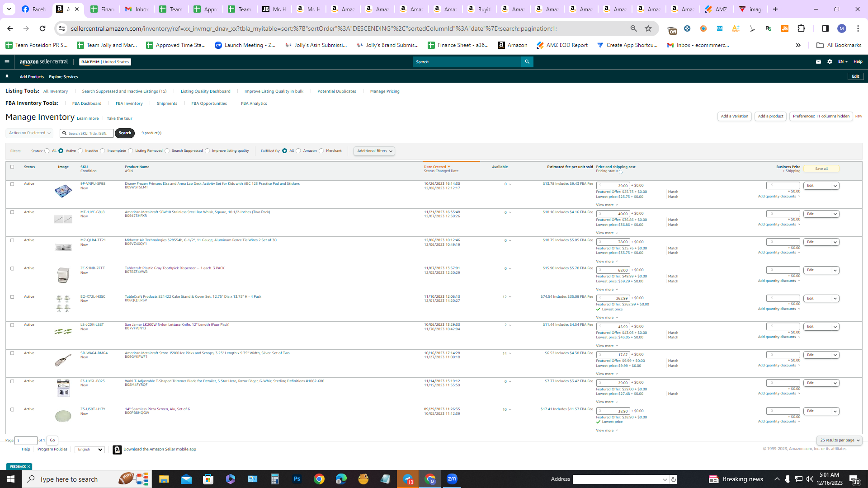Click the Add a Variation button
The height and width of the screenshot is (488, 868).
point(735,116)
